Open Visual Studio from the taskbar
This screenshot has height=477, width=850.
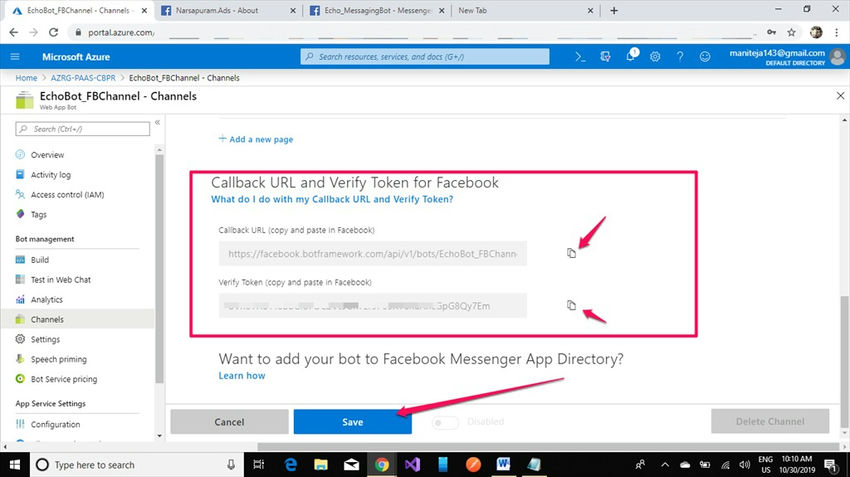pos(412,465)
